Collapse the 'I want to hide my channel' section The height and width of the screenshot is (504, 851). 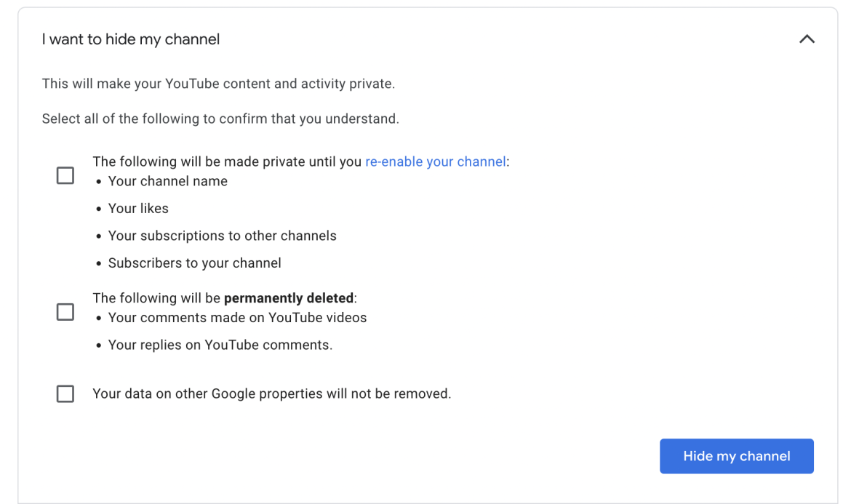pos(807,39)
